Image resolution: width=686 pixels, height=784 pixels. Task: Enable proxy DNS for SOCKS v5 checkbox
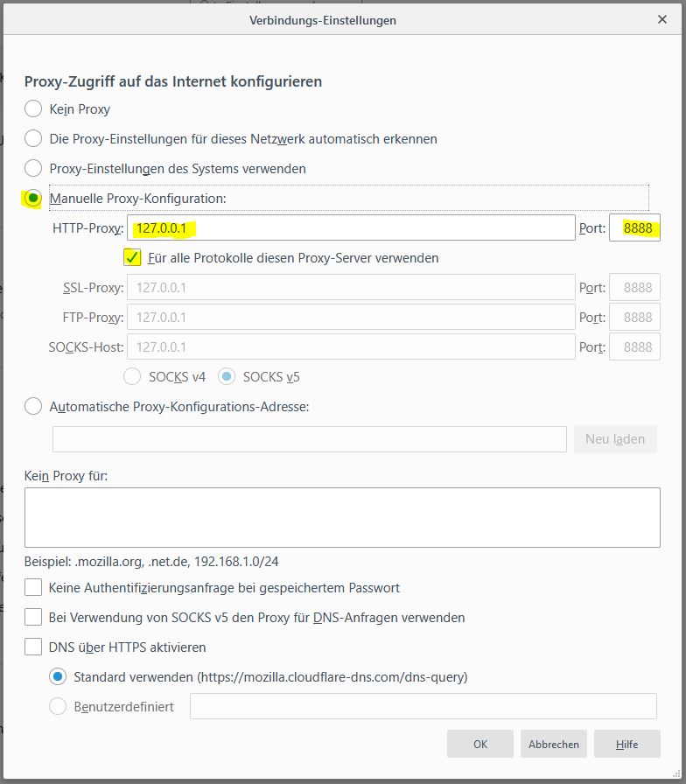click(33, 618)
